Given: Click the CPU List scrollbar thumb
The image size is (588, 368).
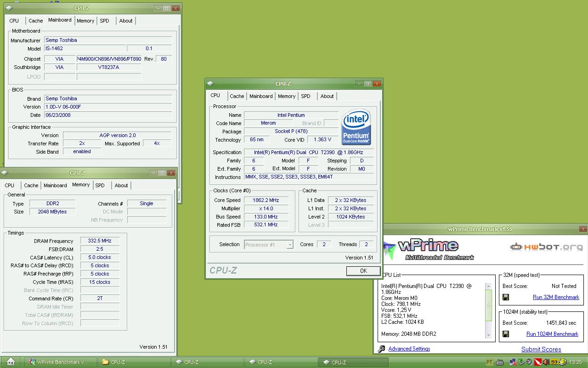Looking at the screenshot, I should (489, 305).
